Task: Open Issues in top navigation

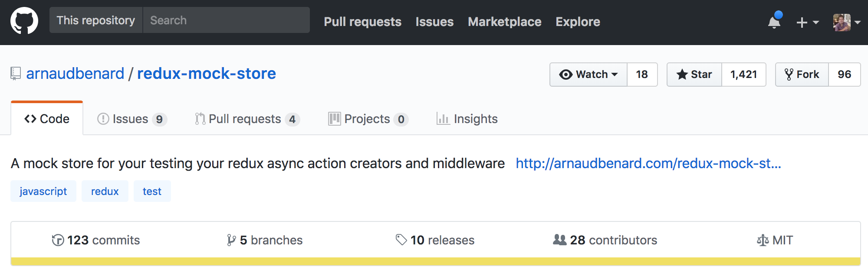Action: point(434,22)
